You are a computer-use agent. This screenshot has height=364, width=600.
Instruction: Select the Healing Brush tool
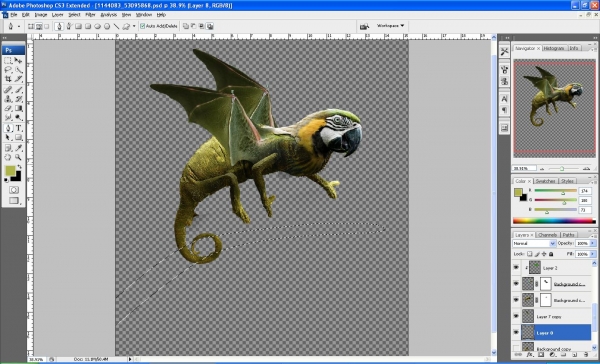tap(8, 90)
